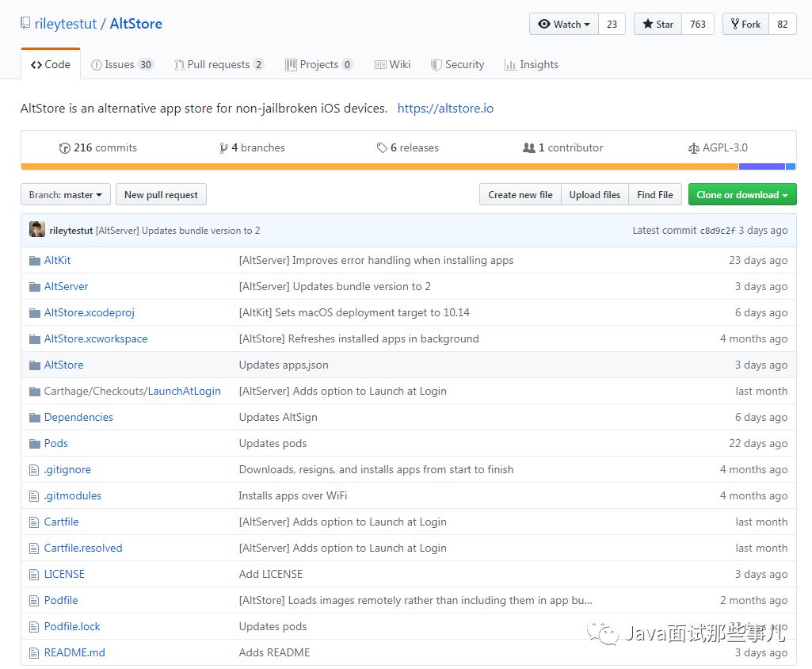Click the Projects board icon
Screen dimensions: 812x669
click(291, 65)
